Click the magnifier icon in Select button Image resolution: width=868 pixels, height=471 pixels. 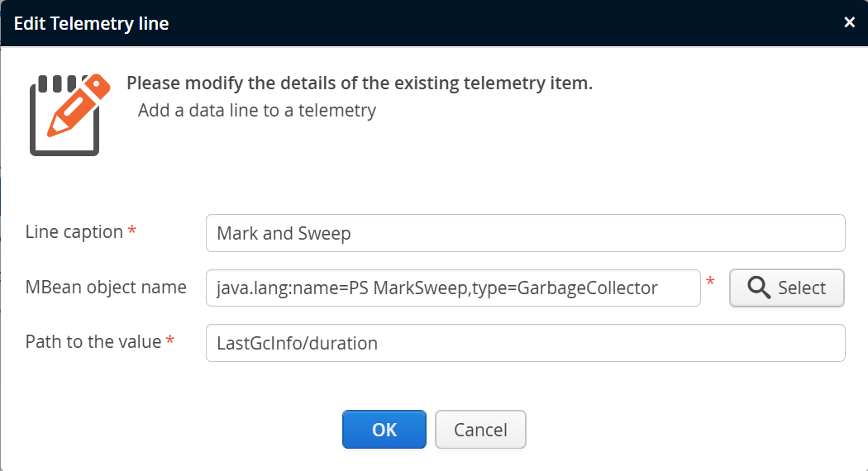pyautogui.click(x=758, y=288)
